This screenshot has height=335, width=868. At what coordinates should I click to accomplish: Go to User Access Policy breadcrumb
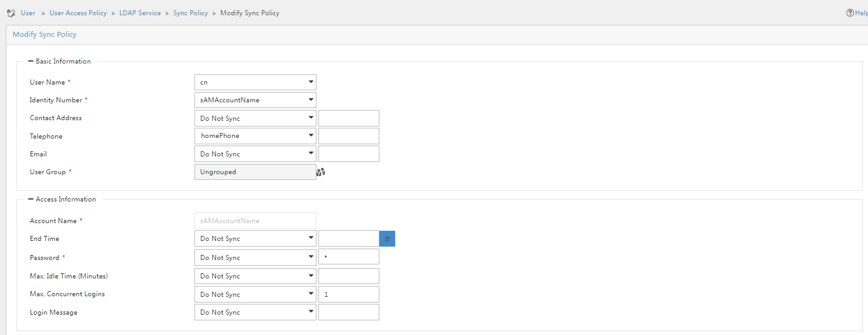coord(78,13)
